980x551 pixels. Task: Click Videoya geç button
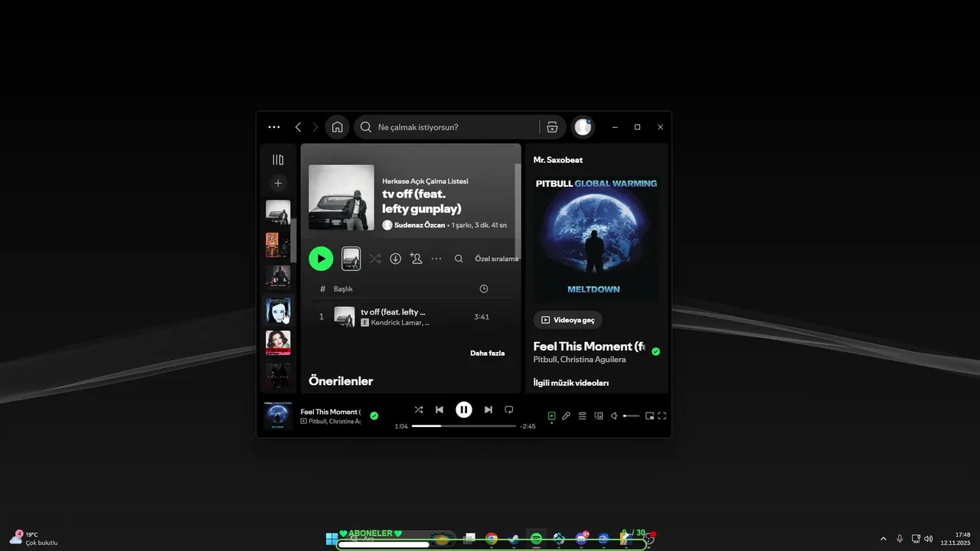pyautogui.click(x=567, y=320)
